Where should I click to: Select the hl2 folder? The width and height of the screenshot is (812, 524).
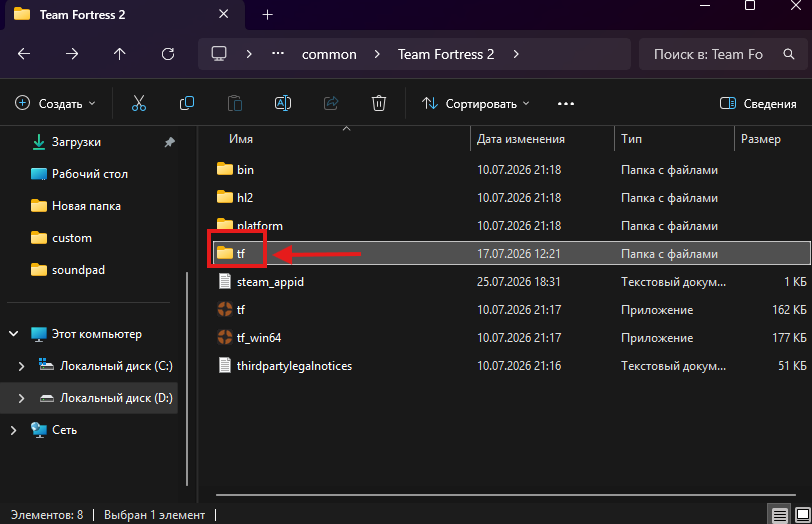[x=235, y=197]
